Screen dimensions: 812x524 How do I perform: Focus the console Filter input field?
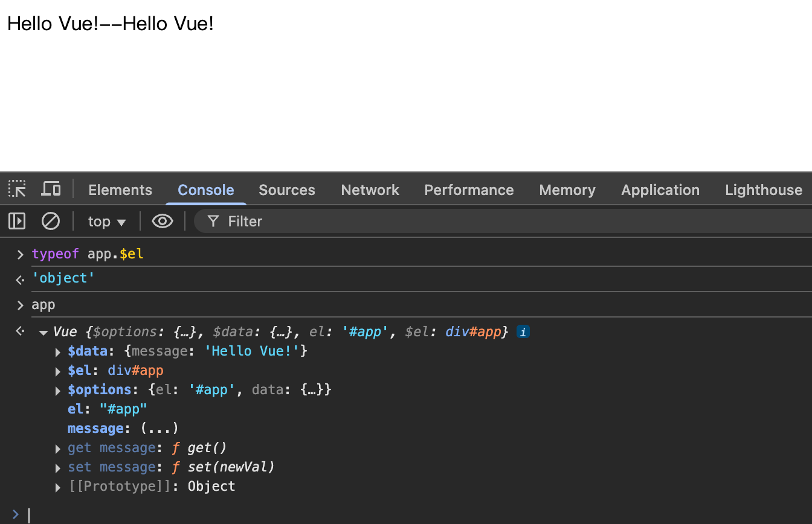pos(503,222)
